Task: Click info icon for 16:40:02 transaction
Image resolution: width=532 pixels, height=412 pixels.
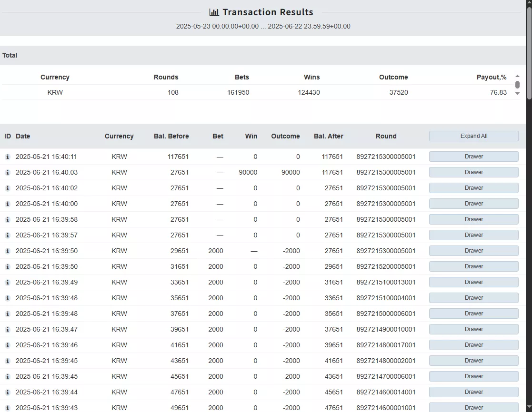Action: [8, 188]
